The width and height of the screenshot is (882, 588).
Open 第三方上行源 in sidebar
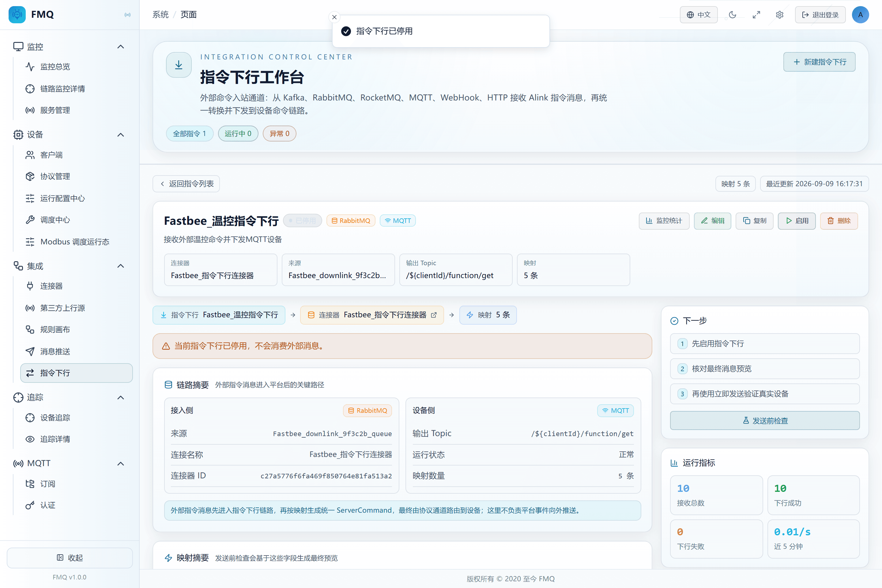coord(77,308)
